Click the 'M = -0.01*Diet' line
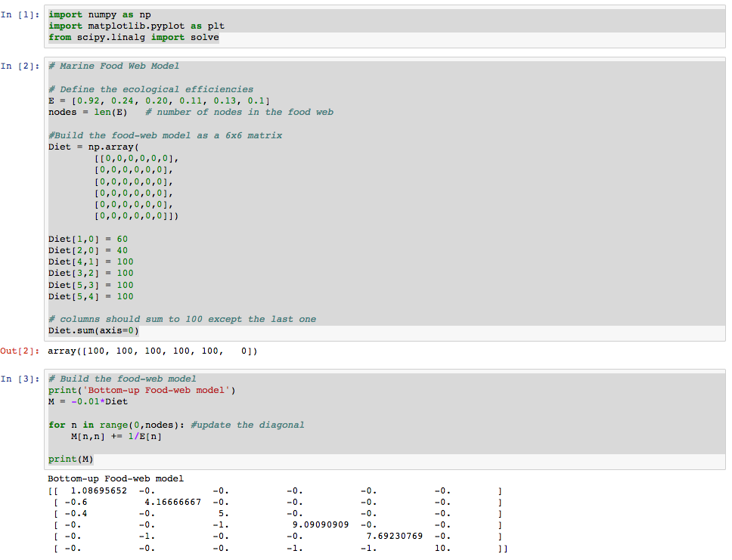 tap(88, 401)
